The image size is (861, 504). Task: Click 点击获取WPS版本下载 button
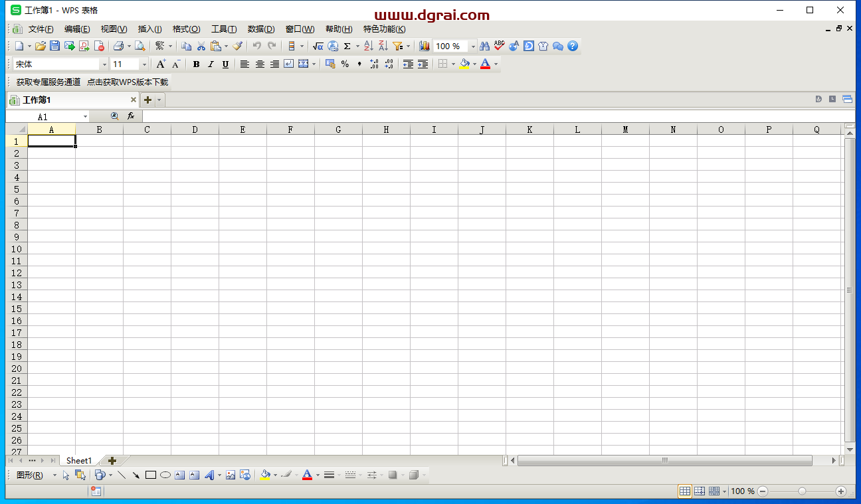(x=128, y=82)
